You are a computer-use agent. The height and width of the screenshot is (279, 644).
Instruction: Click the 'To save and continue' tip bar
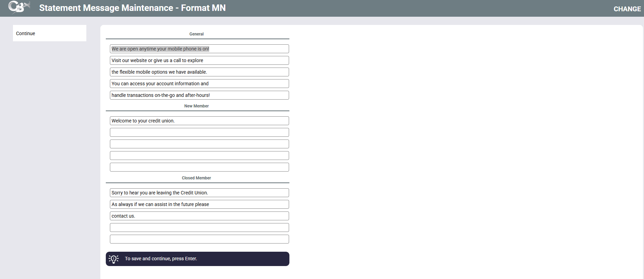point(197,259)
